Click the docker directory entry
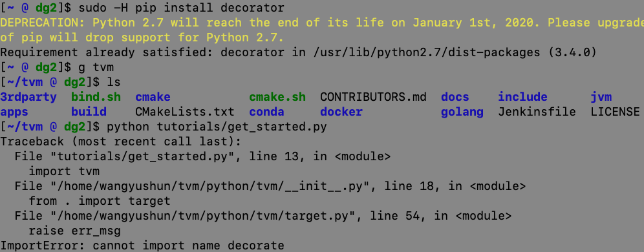This screenshot has width=644, height=252. 341,112
